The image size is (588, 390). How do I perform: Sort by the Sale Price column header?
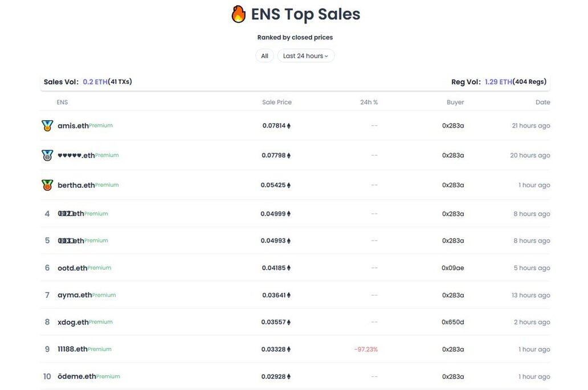pos(277,102)
